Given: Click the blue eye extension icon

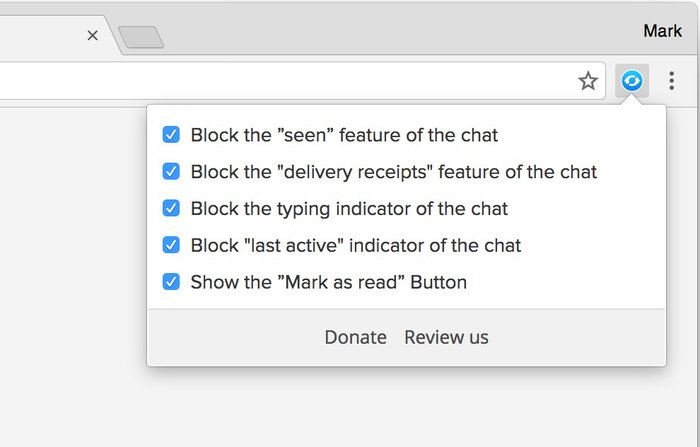Looking at the screenshot, I should click(632, 81).
